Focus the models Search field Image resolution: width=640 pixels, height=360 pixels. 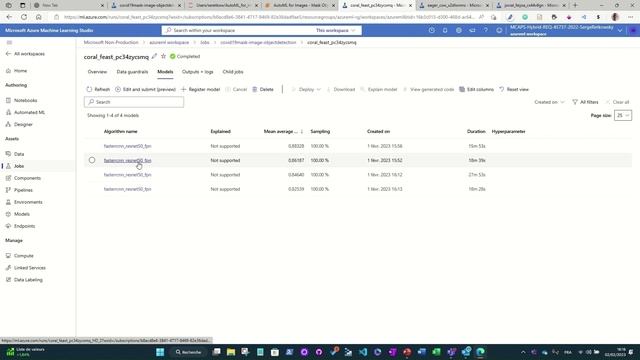[134, 102]
